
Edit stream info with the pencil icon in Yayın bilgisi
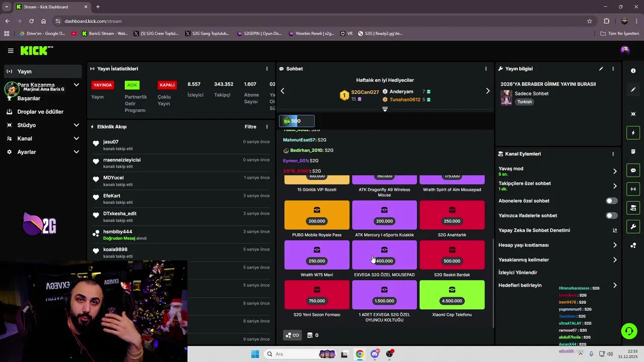pos(601,68)
